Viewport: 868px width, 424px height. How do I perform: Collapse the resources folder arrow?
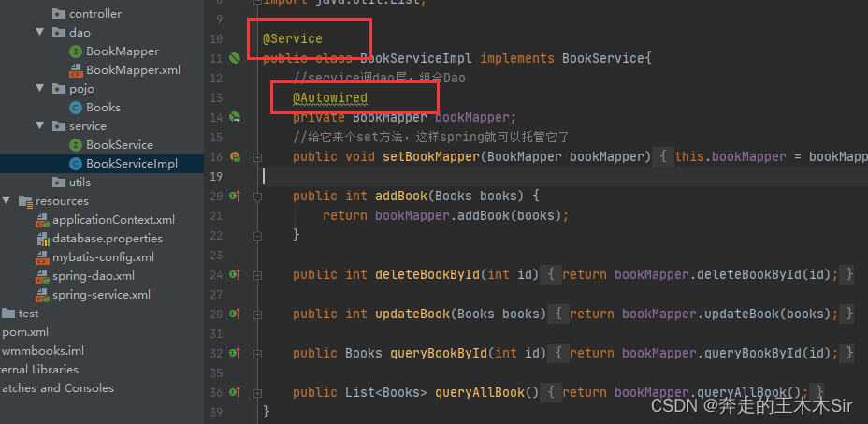(x=7, y=200)
